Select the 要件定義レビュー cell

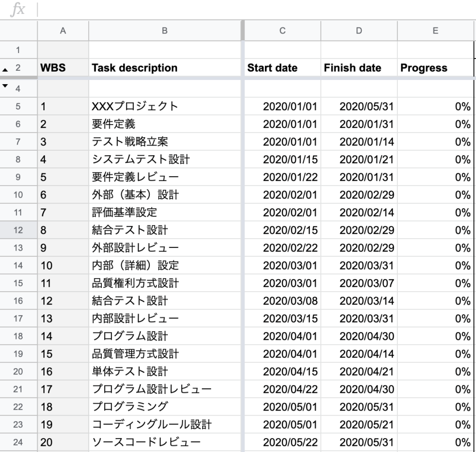[x=165, y=177]
